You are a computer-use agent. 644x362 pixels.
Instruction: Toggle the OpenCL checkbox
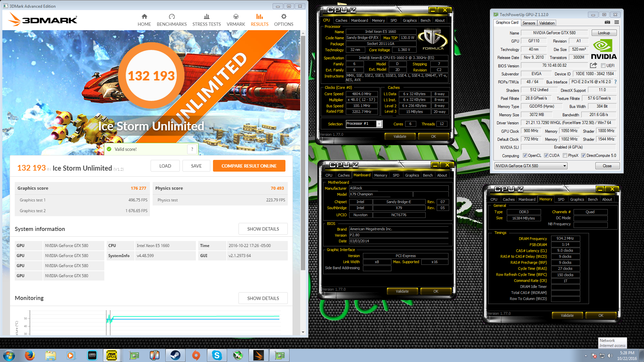[525, 156]
